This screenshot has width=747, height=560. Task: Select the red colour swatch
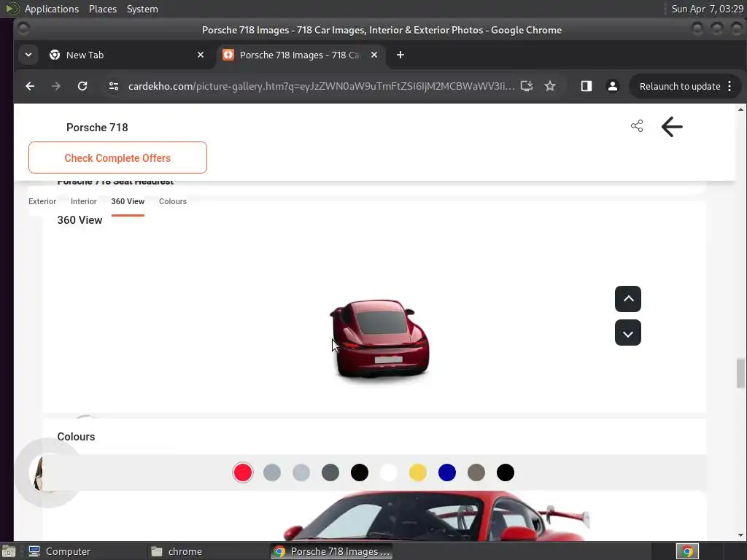point(243,472)
